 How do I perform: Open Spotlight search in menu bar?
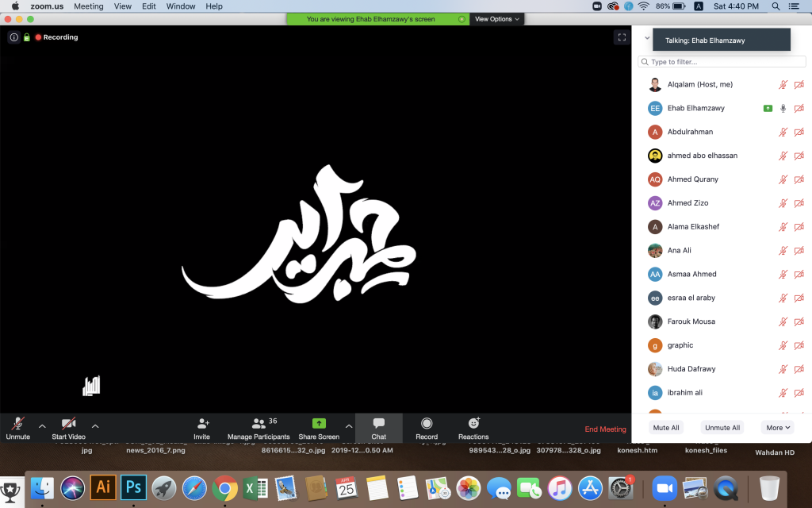point(776,6)
